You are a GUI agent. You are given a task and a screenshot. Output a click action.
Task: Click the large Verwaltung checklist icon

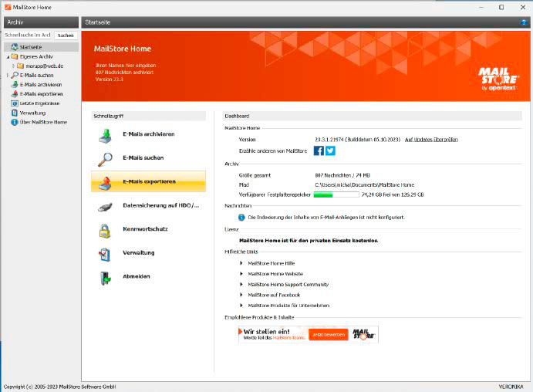tap(105, 254)
